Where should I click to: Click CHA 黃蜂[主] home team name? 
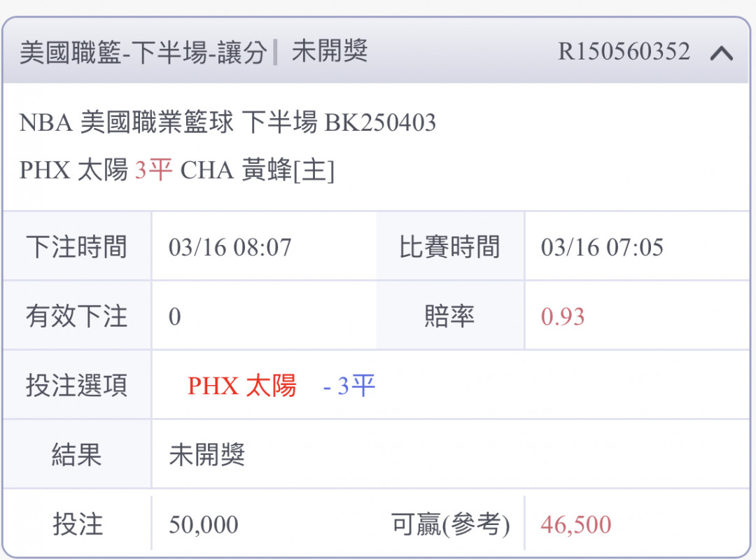pos(258,170)
